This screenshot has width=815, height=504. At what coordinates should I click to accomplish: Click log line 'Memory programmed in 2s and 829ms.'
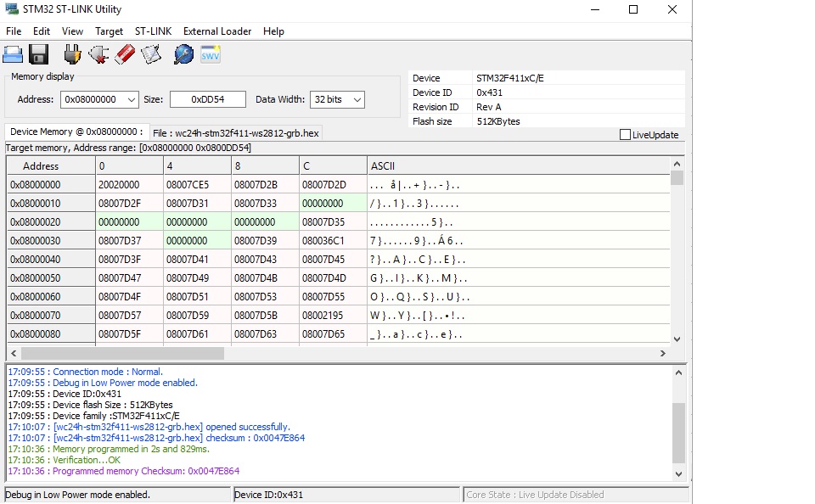[109, 450]
